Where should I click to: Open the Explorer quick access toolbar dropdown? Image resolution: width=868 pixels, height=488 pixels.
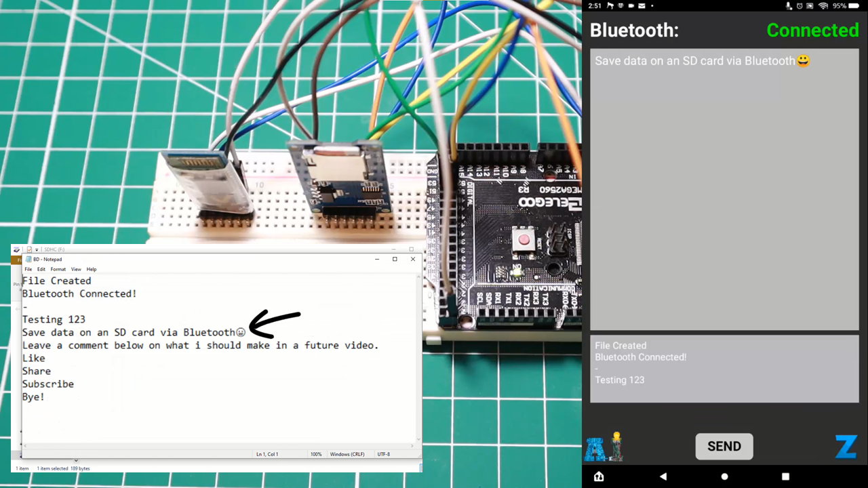click(35, 249)
